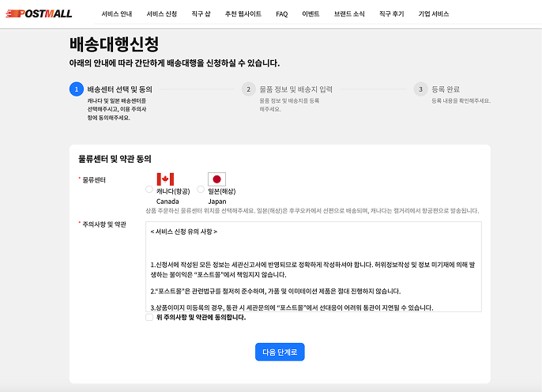Check the 주의사항 및 약관 동의 checkbox
Screen dimensions: 542x392
(149, 317)
